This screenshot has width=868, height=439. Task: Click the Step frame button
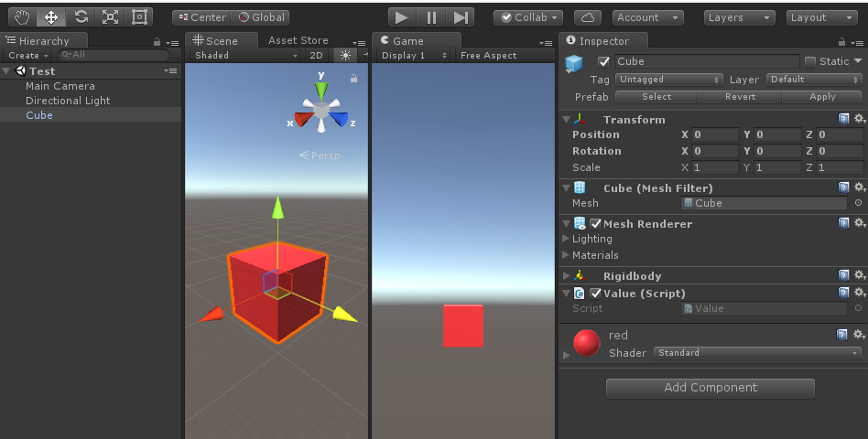[460, 17]
